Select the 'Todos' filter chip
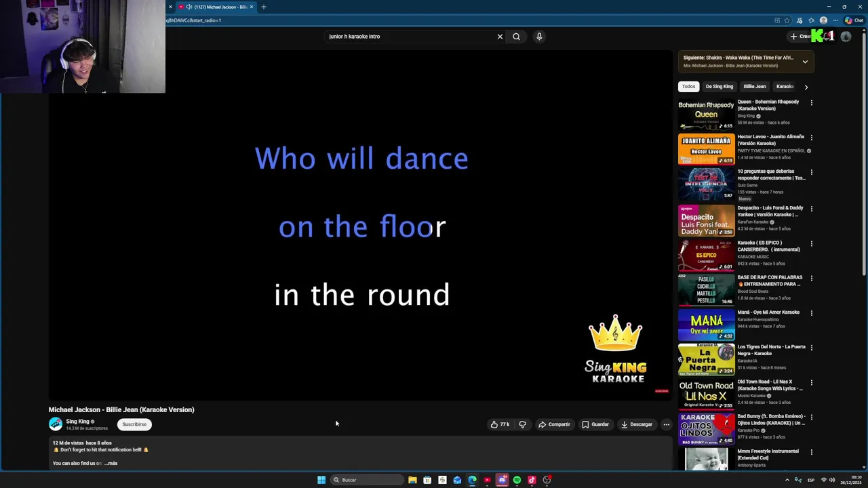Image resolution: width=868 pixels, height=488 pixels. click(688, 87)
